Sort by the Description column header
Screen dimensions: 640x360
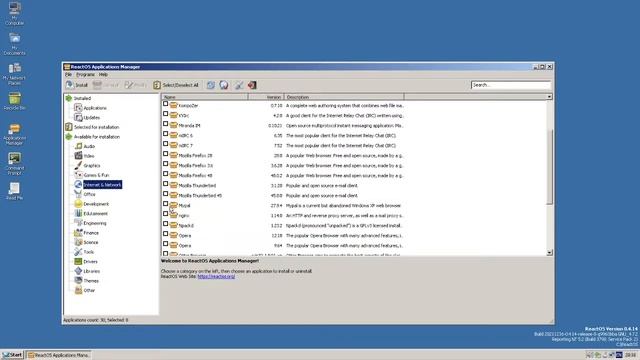(x=344, y=97)
